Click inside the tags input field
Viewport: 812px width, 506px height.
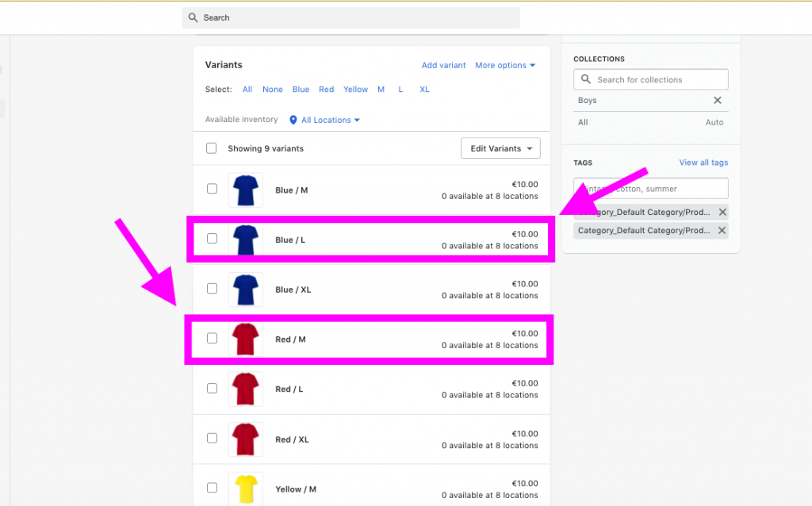point(650,188)
